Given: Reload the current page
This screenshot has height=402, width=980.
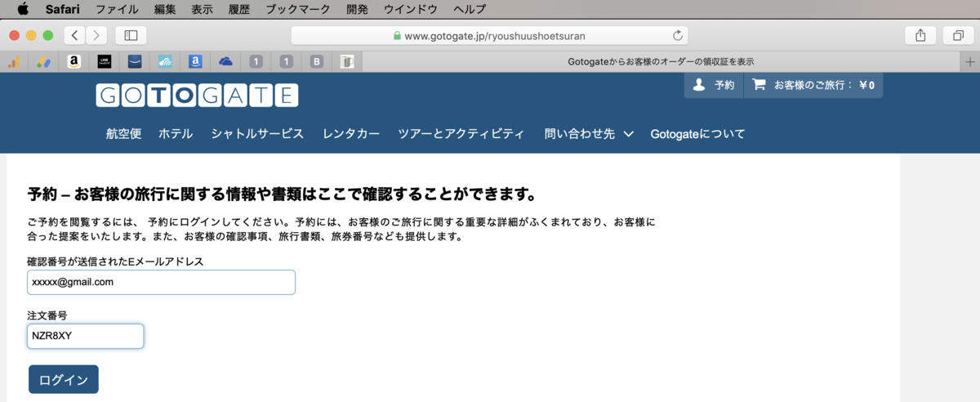Looking at the screenshot, I should click(677, 35).
